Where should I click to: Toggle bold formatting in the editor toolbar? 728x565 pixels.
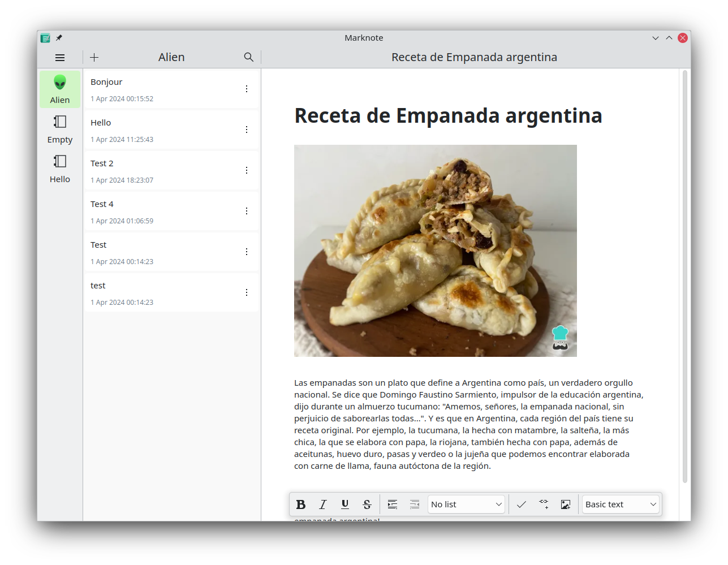(x=301, y=504)
